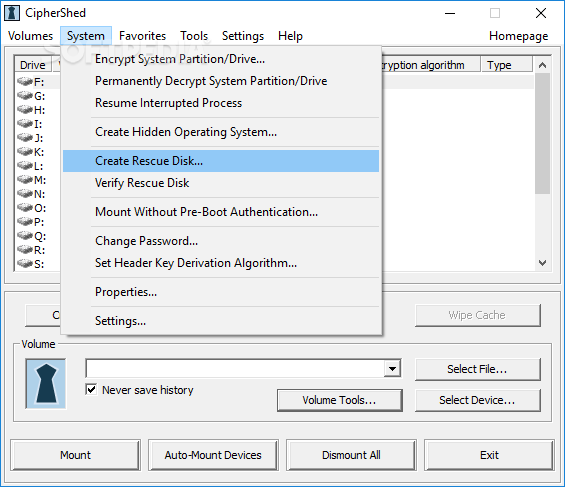This screenshot has height=487, width=565.
Task: Click the drive icon next to G:
Action: (x=25, y=96)
